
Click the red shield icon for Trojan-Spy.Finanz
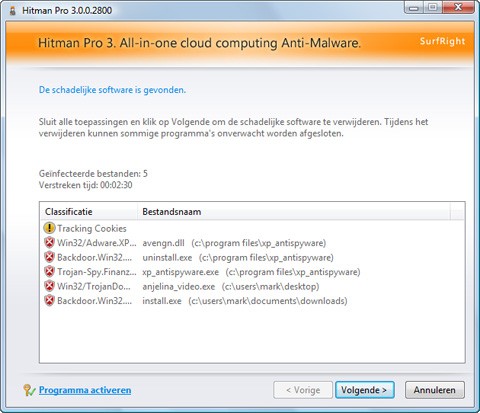pyautogui.click(x=49, y=272)
